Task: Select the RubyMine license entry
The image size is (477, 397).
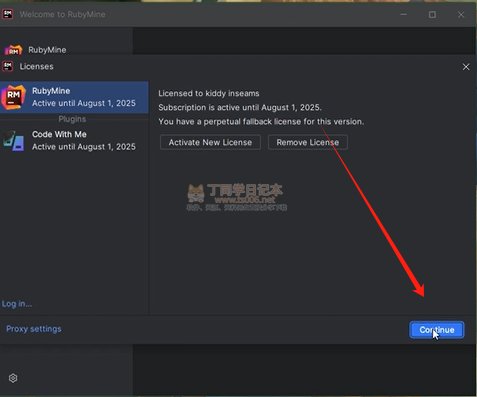Action: click(74, 97)
